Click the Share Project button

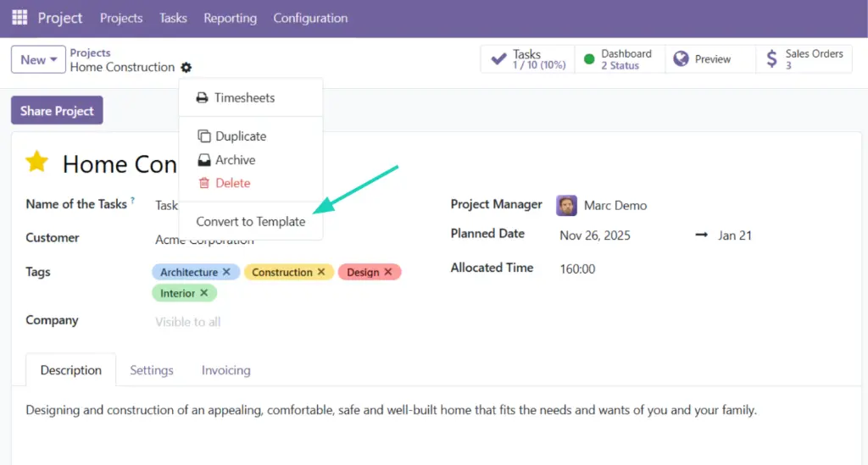tap(57, 111)
